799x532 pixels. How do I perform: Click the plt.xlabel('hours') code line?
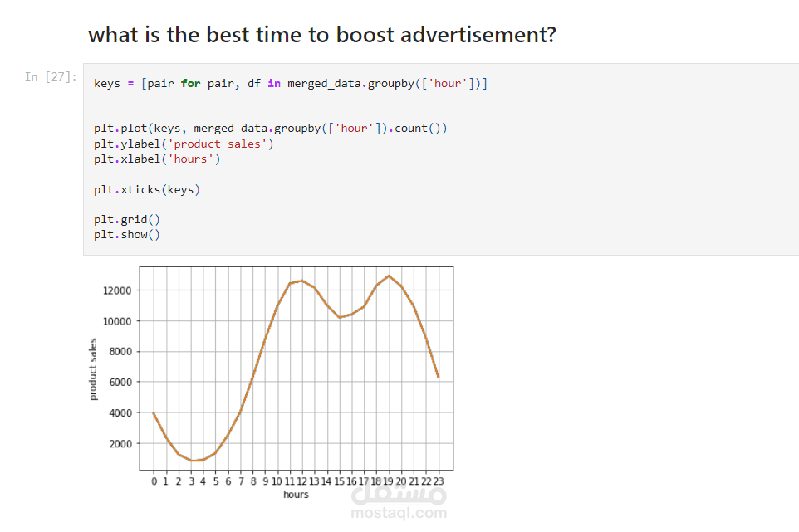(156, 159)
